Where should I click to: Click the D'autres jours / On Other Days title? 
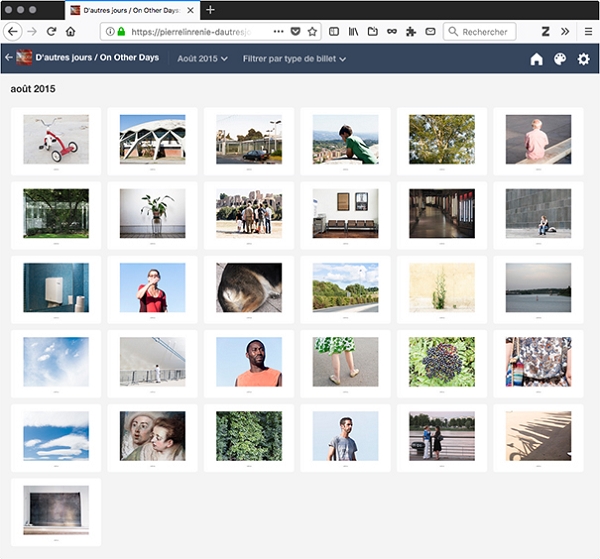(x=96, y=59)
